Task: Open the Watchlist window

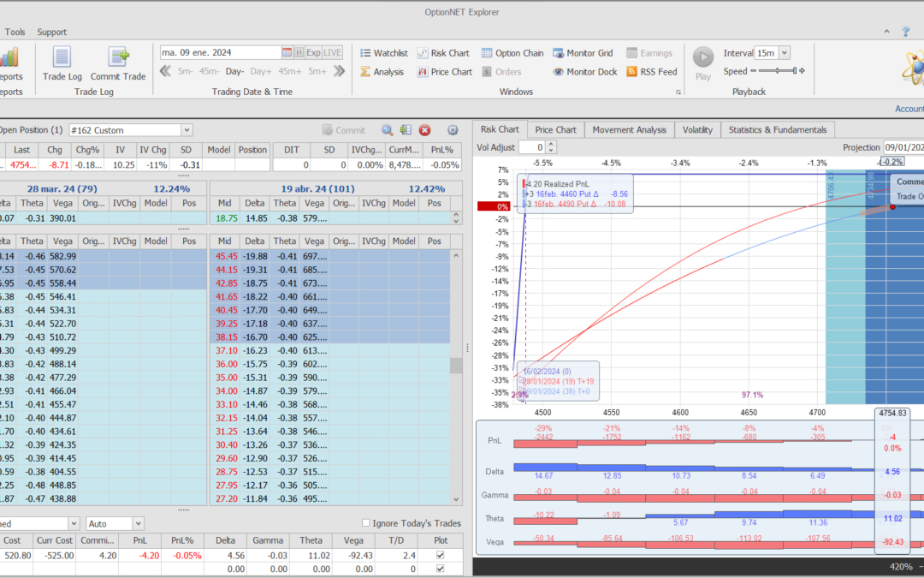Action: tap(383, 53)
